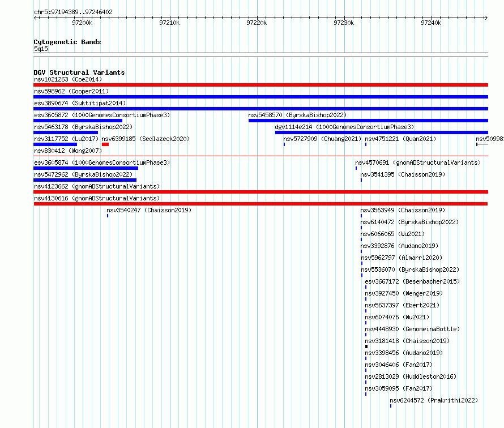Select nsv5727909 (Chuang2021) label
504x428 pixels.
322,139
